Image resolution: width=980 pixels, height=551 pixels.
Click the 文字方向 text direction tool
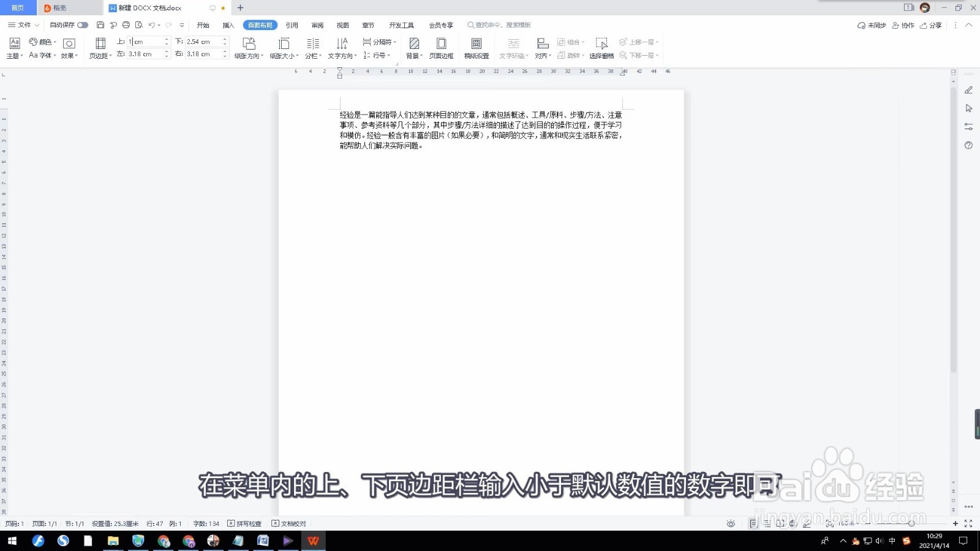pos(341,45)
